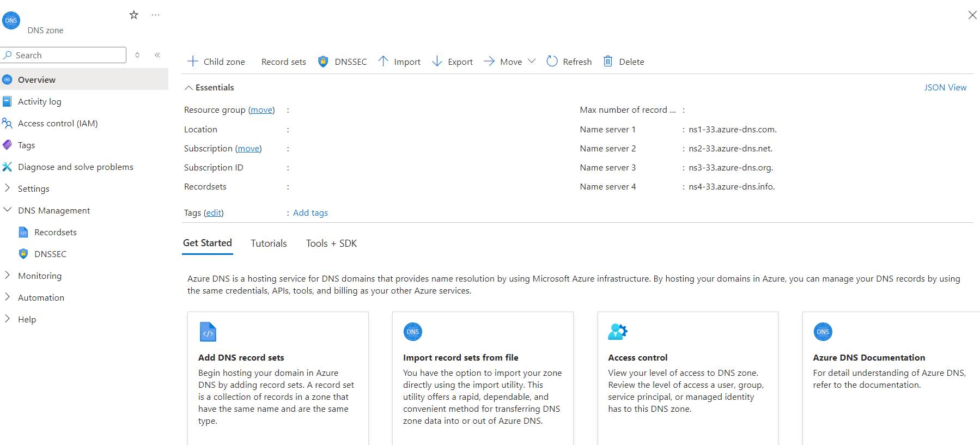The image size is (980, 445).
Task: Open Access control (IAM)
Action: pyautogui.click(x=58, y=123)
